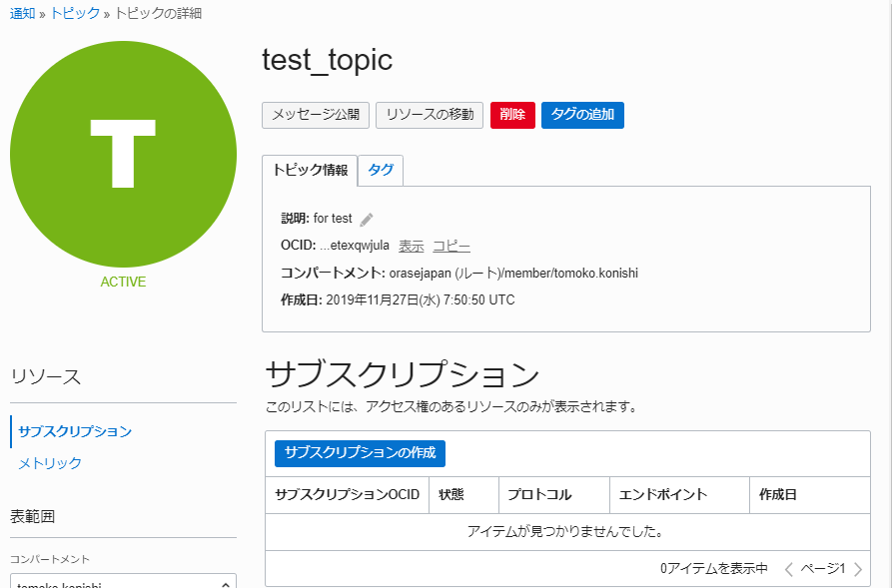Go to previous page using left chevron
The image size is (892, 588).
click(788, 569)
